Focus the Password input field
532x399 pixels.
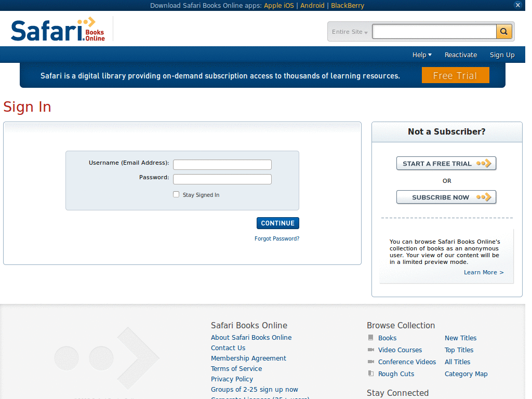(x=222, y=179)
